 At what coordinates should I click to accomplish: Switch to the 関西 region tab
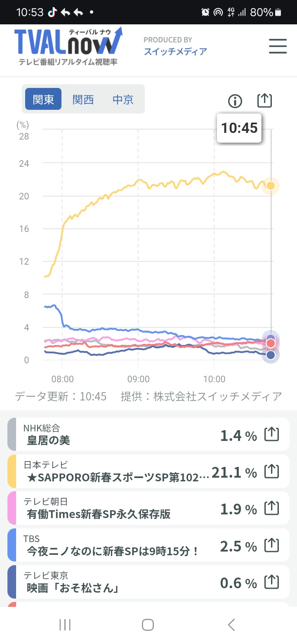coord(83,99)
